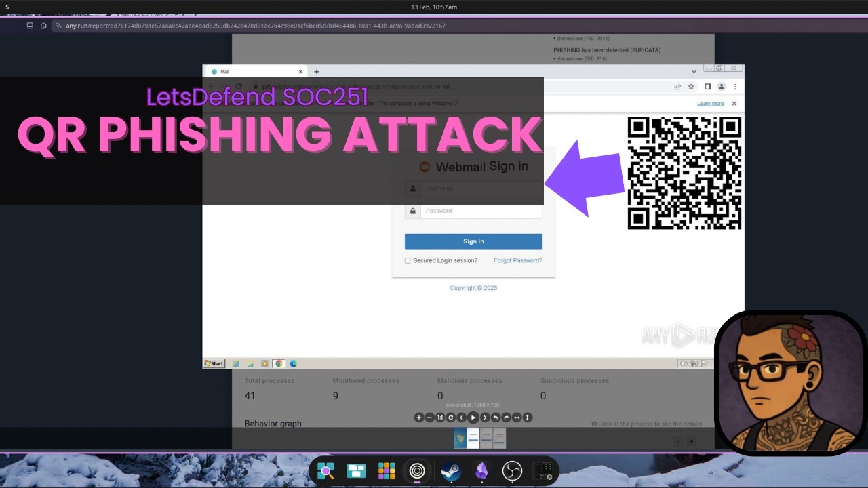Flip screenshot vertically
This screenshot has height=488, width=868.
click(528, 418)
